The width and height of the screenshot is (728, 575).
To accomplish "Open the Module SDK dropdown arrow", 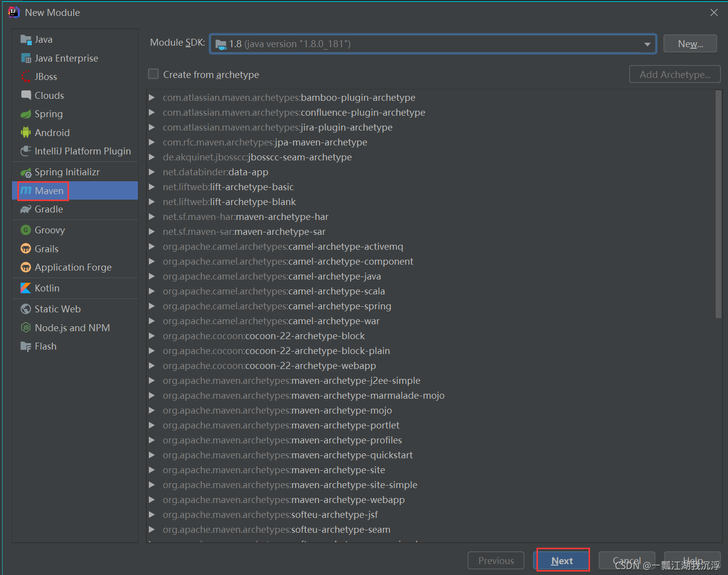I will [647, 44].
